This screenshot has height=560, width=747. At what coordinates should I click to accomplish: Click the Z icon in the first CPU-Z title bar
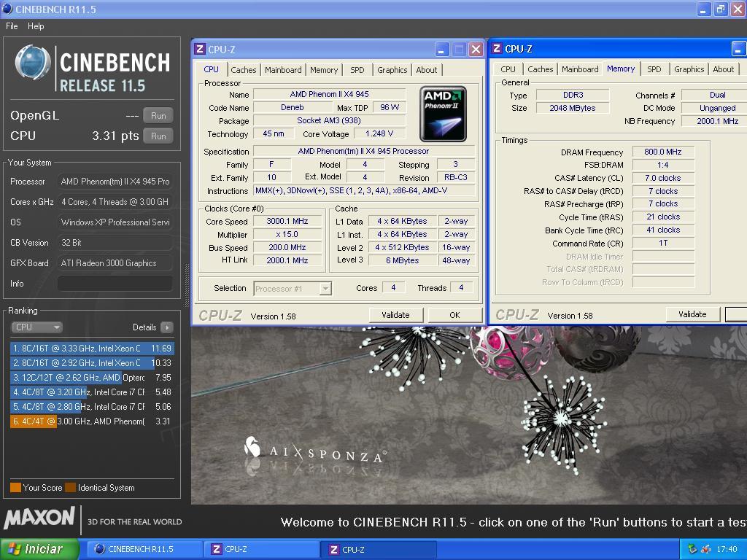pyautogui.click(x=200, y=49)
